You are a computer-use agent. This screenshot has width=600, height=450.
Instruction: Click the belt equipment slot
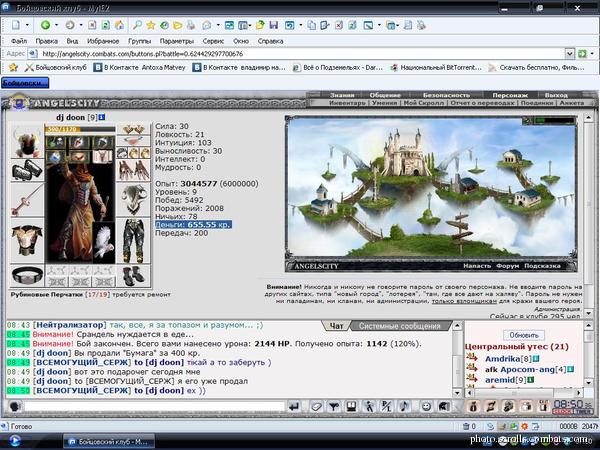coord(27,275)
